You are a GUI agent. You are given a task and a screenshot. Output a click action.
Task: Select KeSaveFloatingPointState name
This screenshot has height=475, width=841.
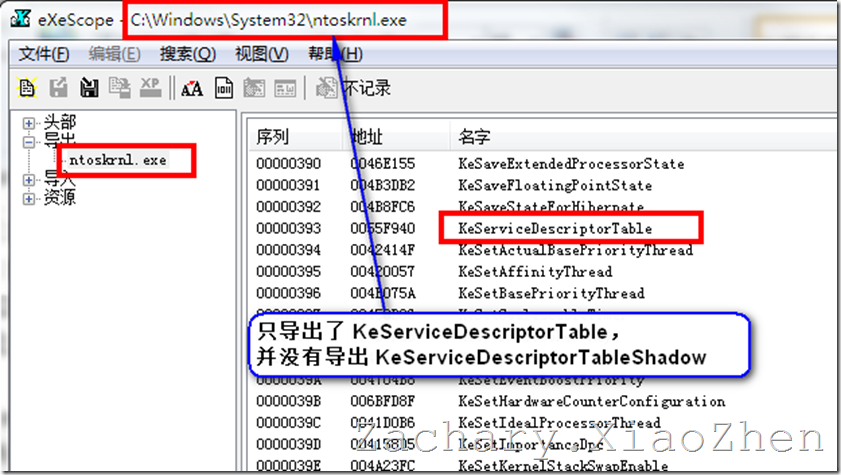555,185
